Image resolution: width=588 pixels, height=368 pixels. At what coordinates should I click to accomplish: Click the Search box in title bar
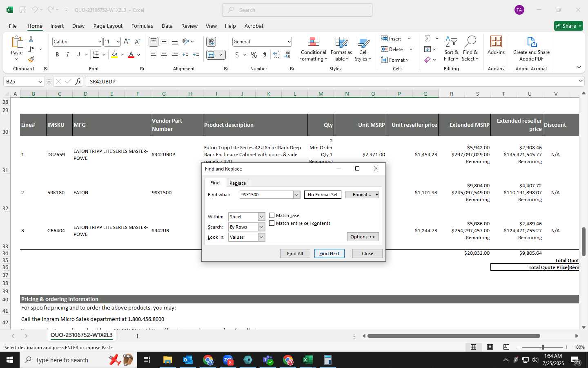tap(297, 10)
